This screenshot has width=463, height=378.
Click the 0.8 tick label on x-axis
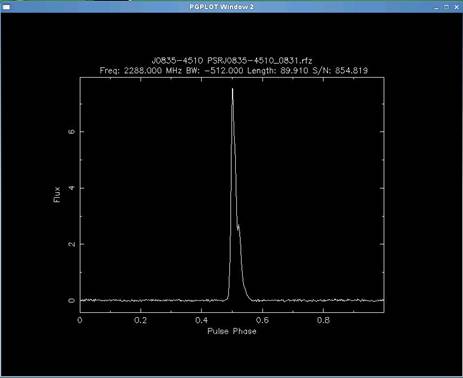[x=323, y=320]
